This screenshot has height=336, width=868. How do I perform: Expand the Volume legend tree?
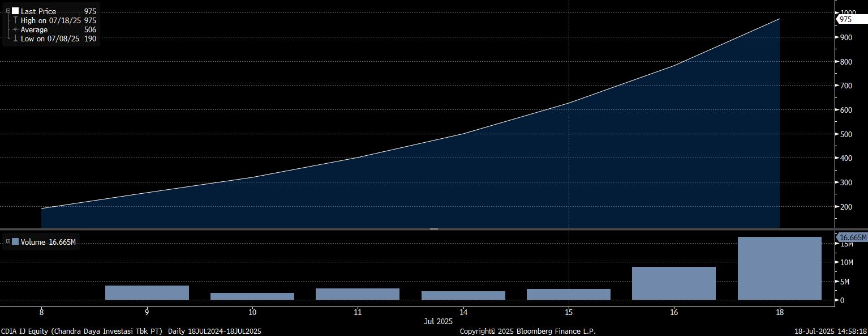[x=8, y=242]
